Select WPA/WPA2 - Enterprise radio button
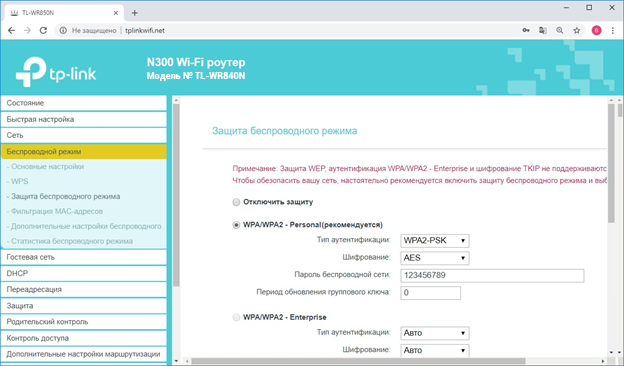 [x=236, y=317]
